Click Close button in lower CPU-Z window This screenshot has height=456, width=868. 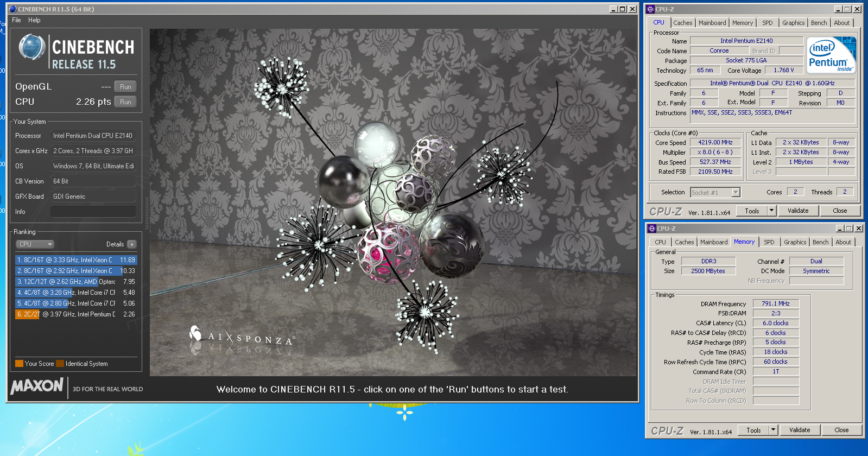(841, 430)
